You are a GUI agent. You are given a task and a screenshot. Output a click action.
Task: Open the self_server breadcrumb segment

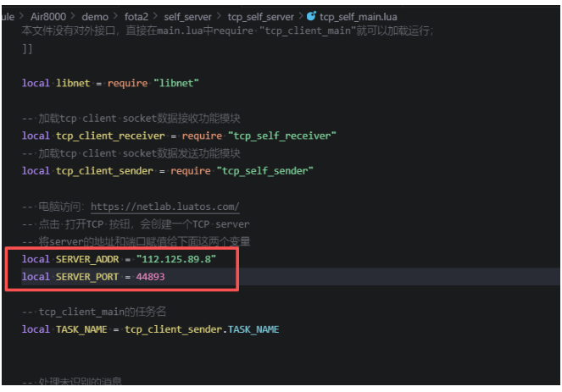(x=187, y=16)
